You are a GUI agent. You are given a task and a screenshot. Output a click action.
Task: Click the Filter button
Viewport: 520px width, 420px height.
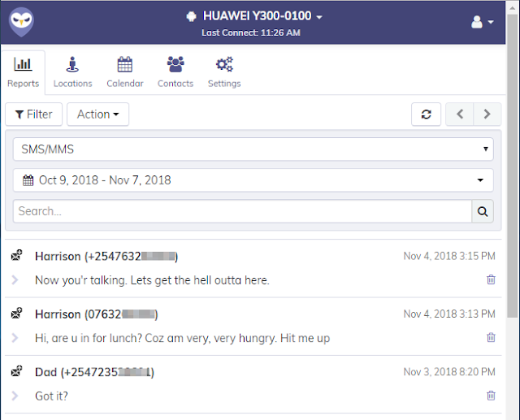[x=34, y=115]
